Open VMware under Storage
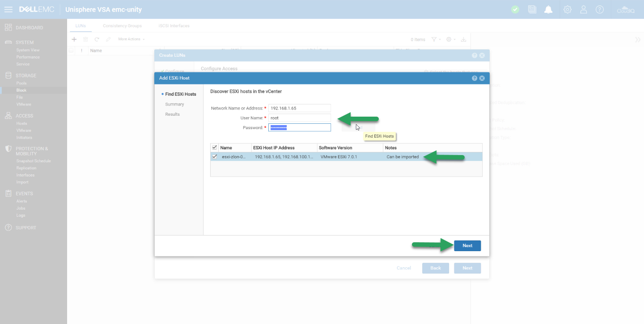The height and width of the screenshot is (324, 644). pyautogui.click(x=24, y=104)
